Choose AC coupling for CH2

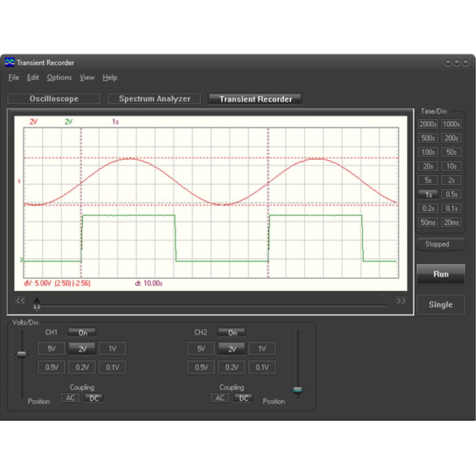[x=220, y=398]
